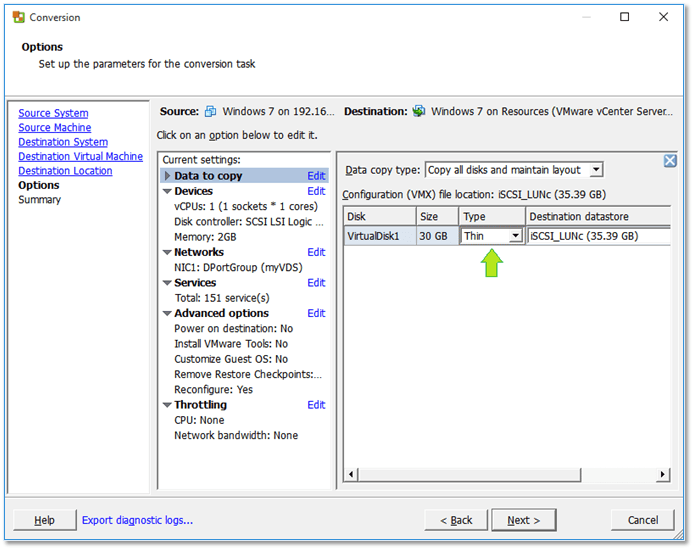Select the NIC1: DPortGroup (myVDS) line
694x550 pixels.
click(x=239, y=268)
